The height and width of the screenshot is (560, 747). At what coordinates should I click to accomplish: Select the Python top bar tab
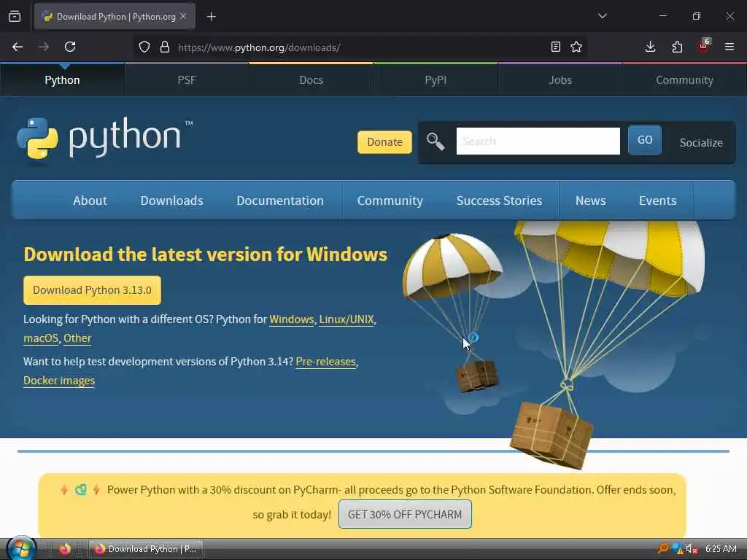tap(63, 80)
